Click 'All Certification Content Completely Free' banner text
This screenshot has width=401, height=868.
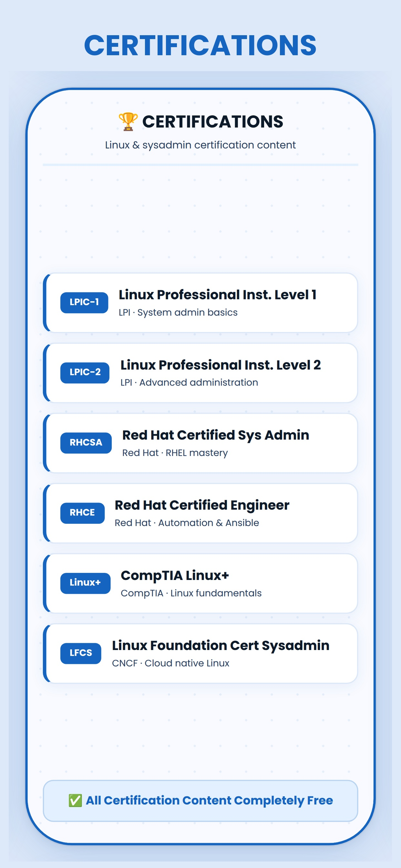(x=209, y=800)
